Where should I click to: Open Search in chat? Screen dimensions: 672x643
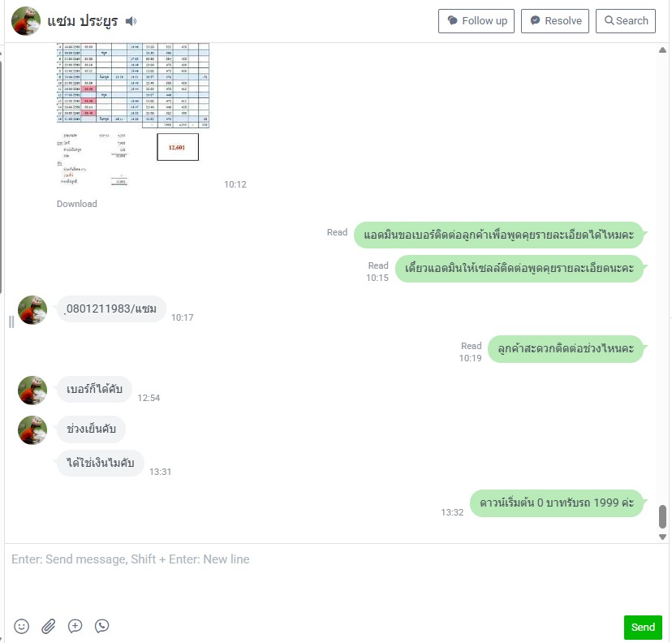pyautogui.click(x=626, y=21)
